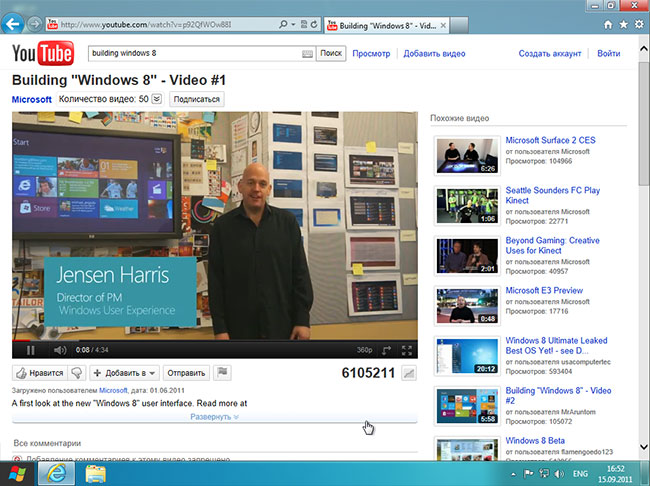
Task: Click the system tray volume icon
Action: pyautogui.click(x=559, y=474)
